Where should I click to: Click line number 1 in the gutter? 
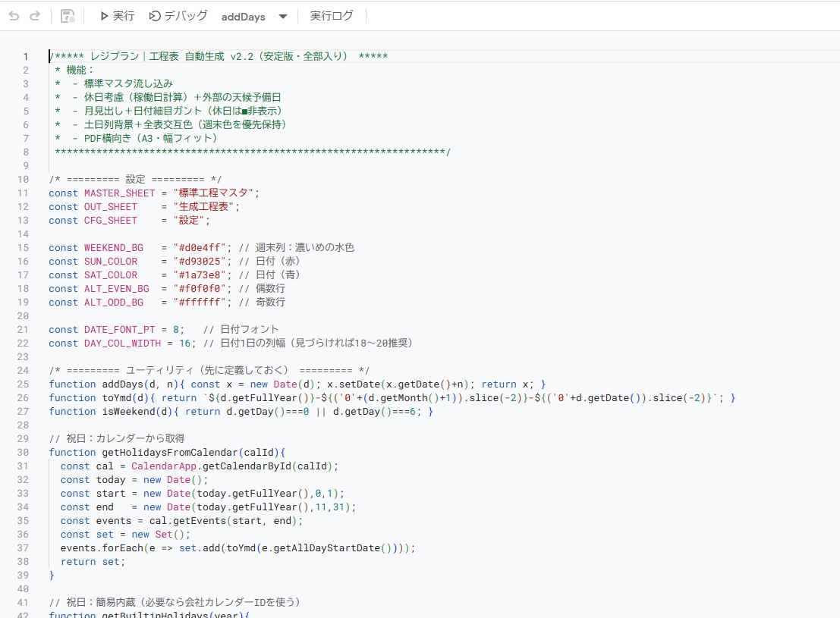pos(26,57)
